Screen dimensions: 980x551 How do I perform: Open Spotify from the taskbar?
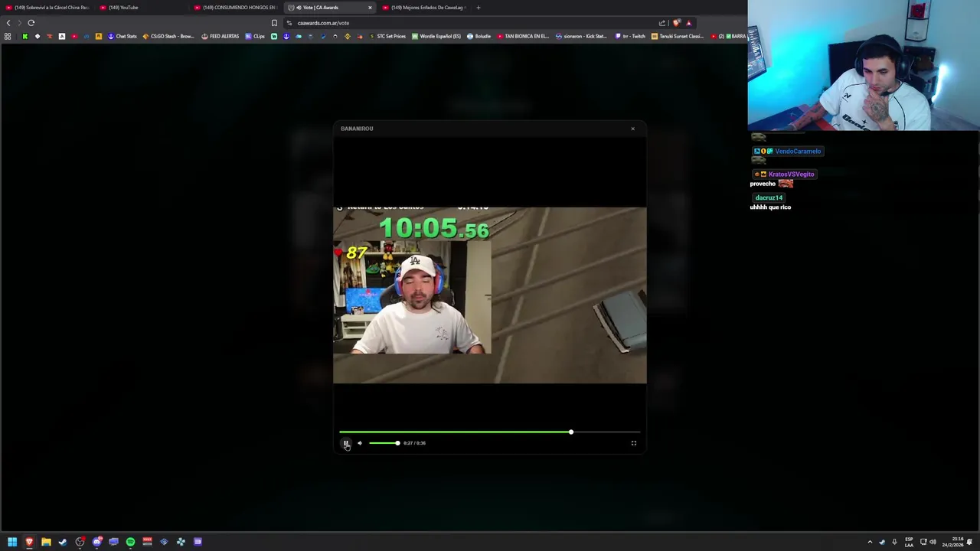[130, 542]
